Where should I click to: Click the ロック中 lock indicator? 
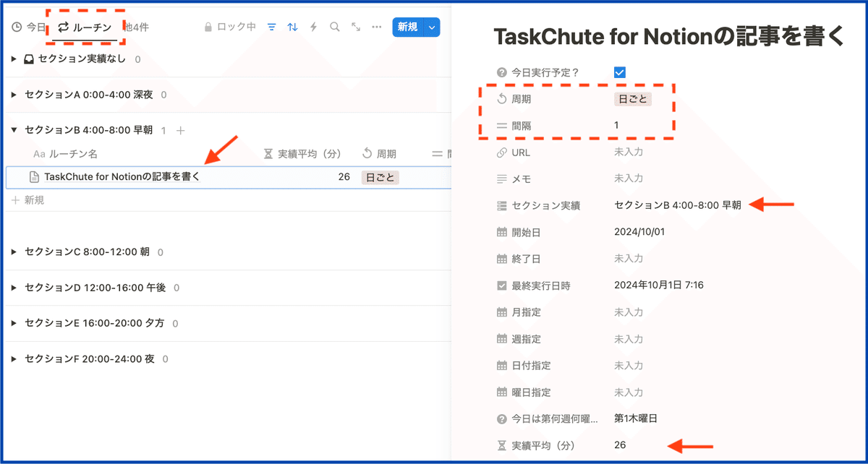click(230, 27)
